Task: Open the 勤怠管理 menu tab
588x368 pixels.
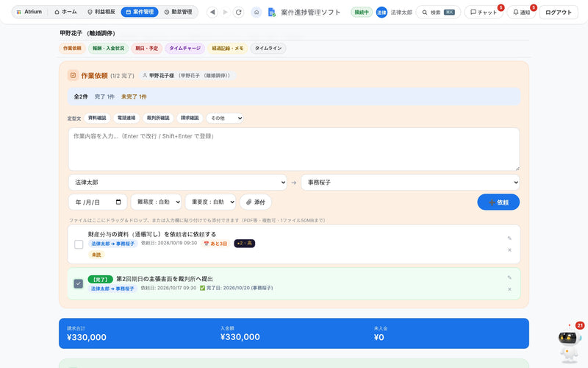Action: pos(178,12)
